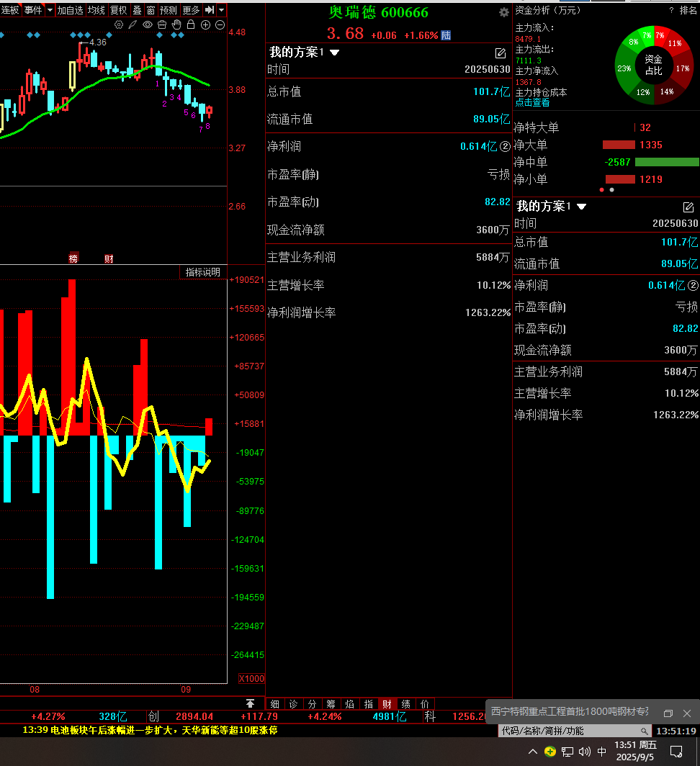
Task: Open 更多 more options
Action: [x=191, y=10]
